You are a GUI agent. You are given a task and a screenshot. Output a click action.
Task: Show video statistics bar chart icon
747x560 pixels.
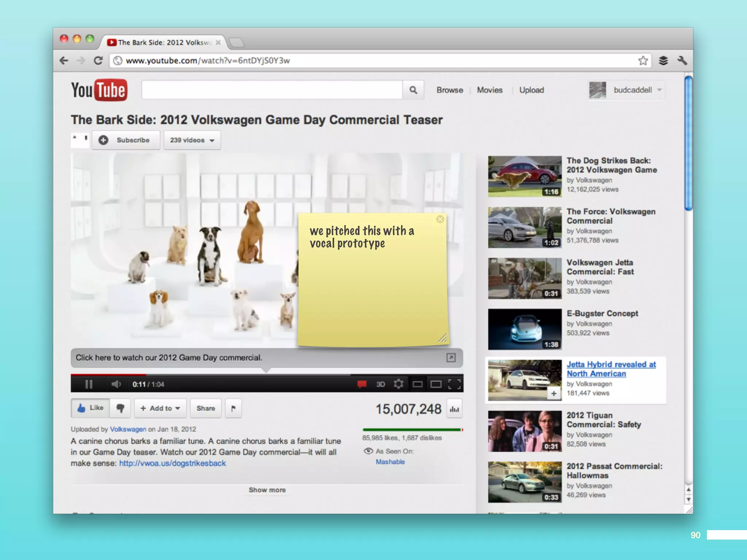pos(454,409)
